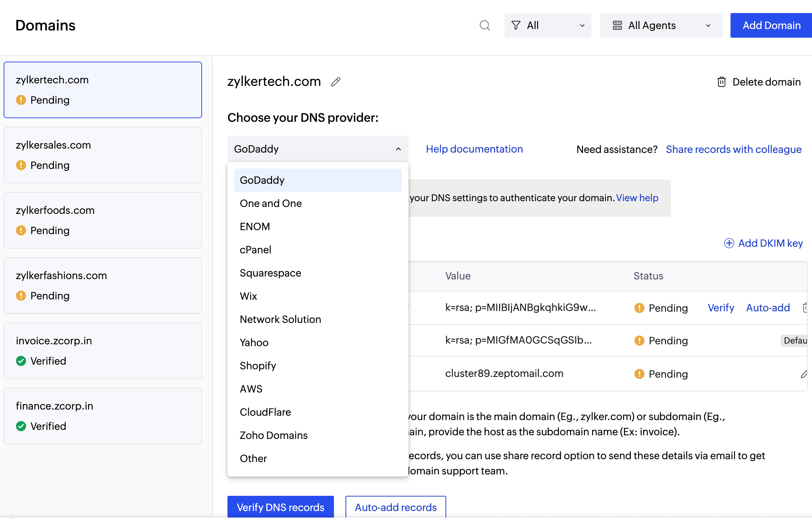
Task: Click the value k=rsa; p=MIGfMA0GCSqGSIb...
Action: (518, 340)
